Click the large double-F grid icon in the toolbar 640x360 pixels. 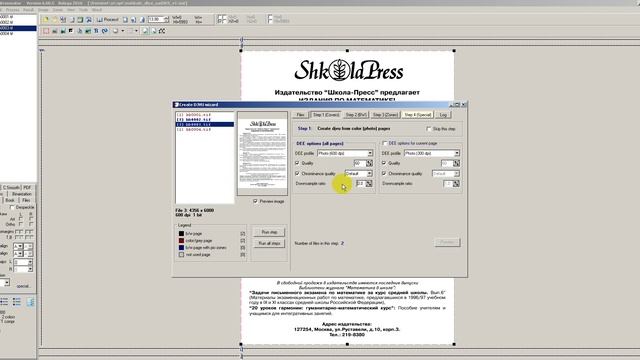coord(222,19)
